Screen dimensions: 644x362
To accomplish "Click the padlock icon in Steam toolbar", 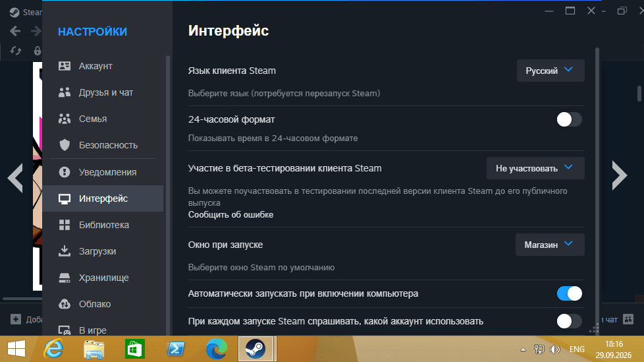I will [x=38, y=51].
